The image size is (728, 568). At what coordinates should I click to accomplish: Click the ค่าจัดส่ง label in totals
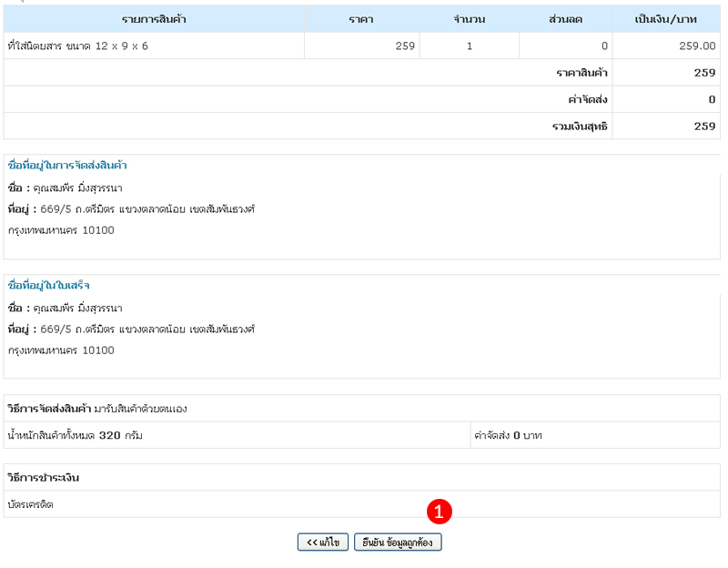(587, 99)
